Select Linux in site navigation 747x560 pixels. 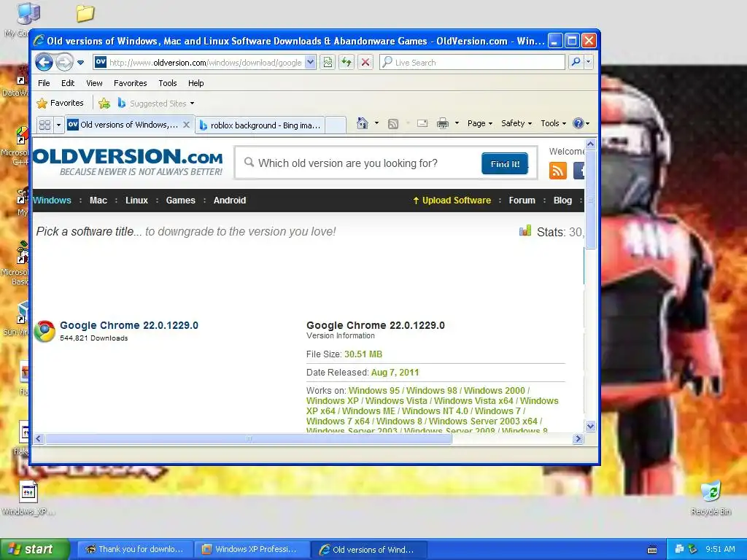point(136,201)
